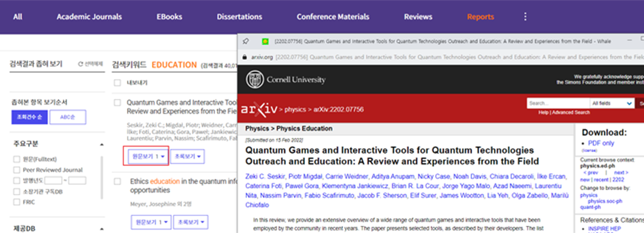This screenshot has width=644, height=233.
Task: Sort by 조회건수 순 button
Action: coord(29,117)
